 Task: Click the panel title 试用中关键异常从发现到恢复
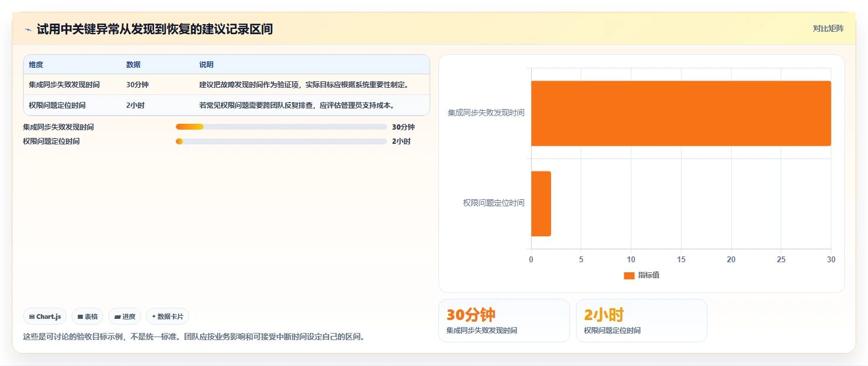[155, 29]
